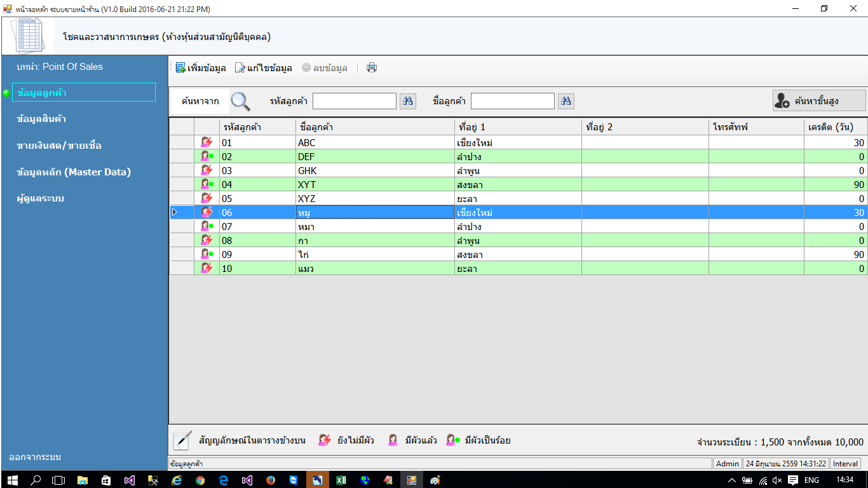Select ข้อมูลสินค้า product data menu item
This screenshot has width=868, height=488.
[x=42, y=119]
